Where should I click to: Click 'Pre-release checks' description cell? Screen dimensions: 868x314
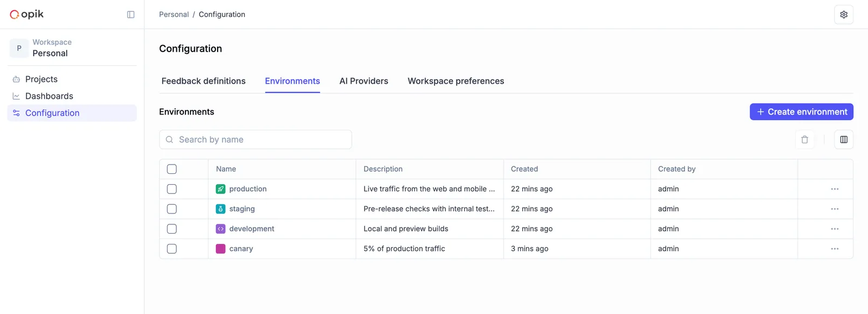[x=429, y=209]
